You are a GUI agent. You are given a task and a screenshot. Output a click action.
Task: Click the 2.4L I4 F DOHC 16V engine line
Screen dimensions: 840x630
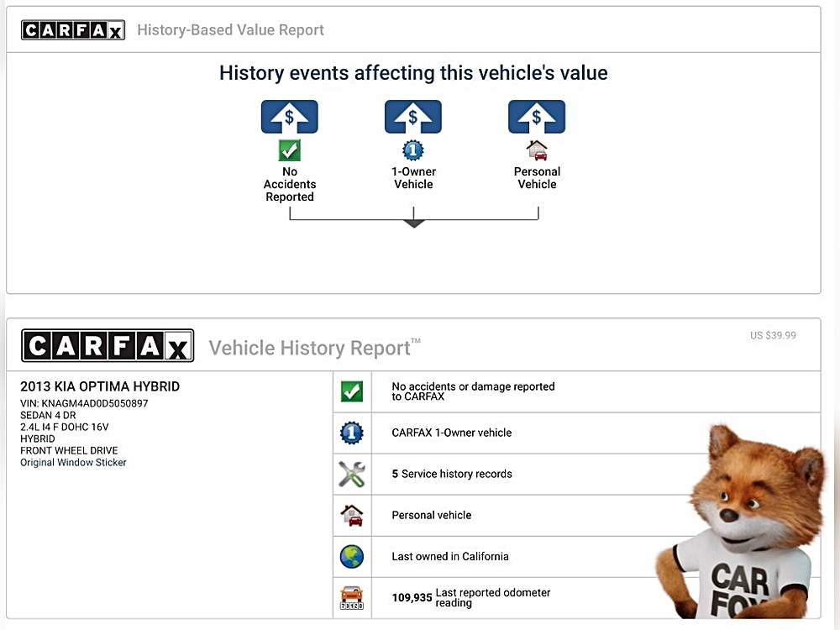coord(65,427)
